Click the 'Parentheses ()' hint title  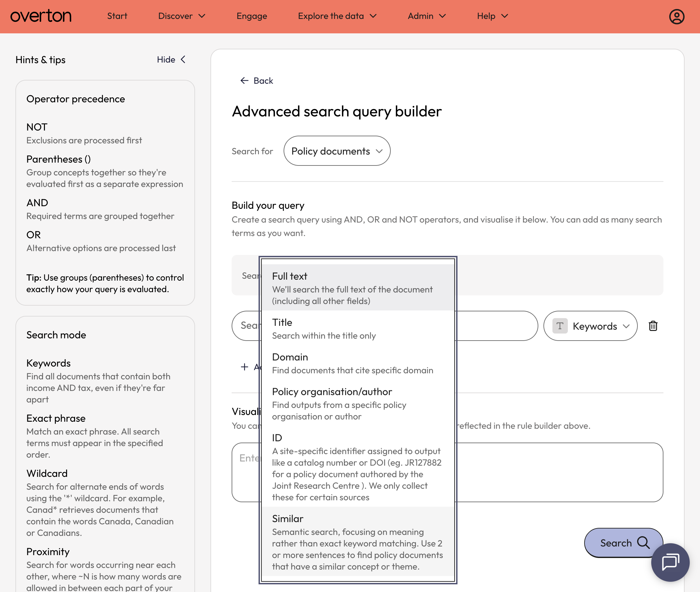click(x=58, y=159)
